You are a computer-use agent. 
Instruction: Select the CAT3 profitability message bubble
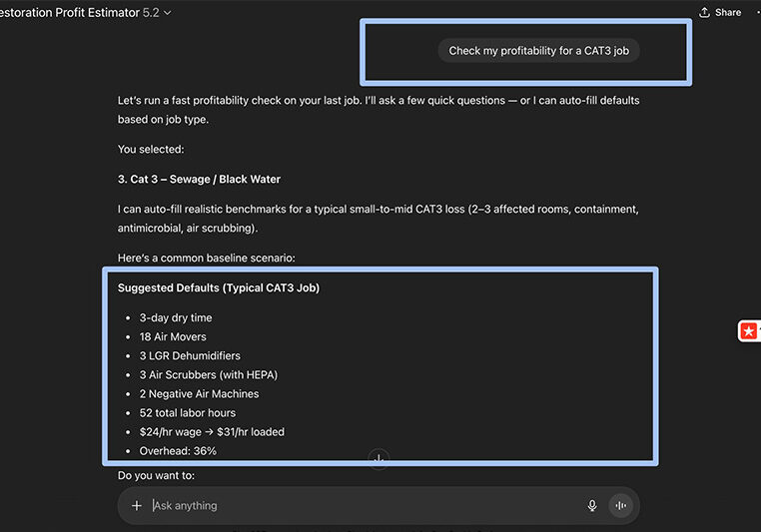538,51
